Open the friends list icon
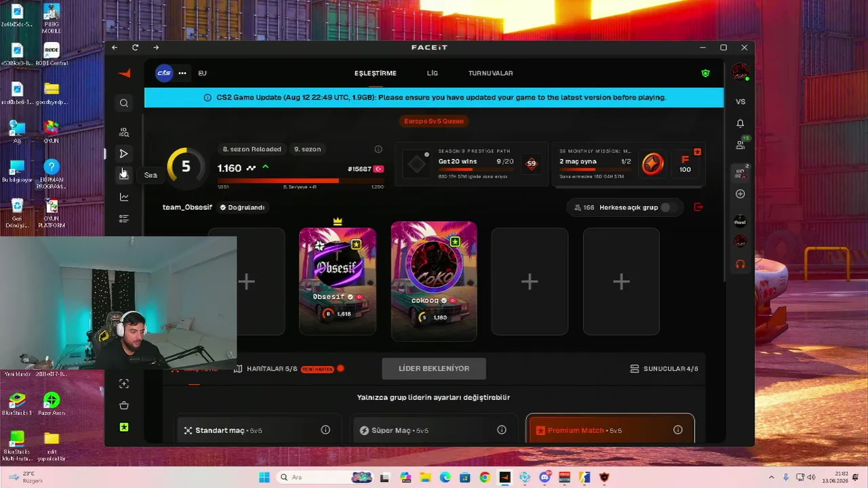This screenshot has height=488, width=868. (741, 144)
